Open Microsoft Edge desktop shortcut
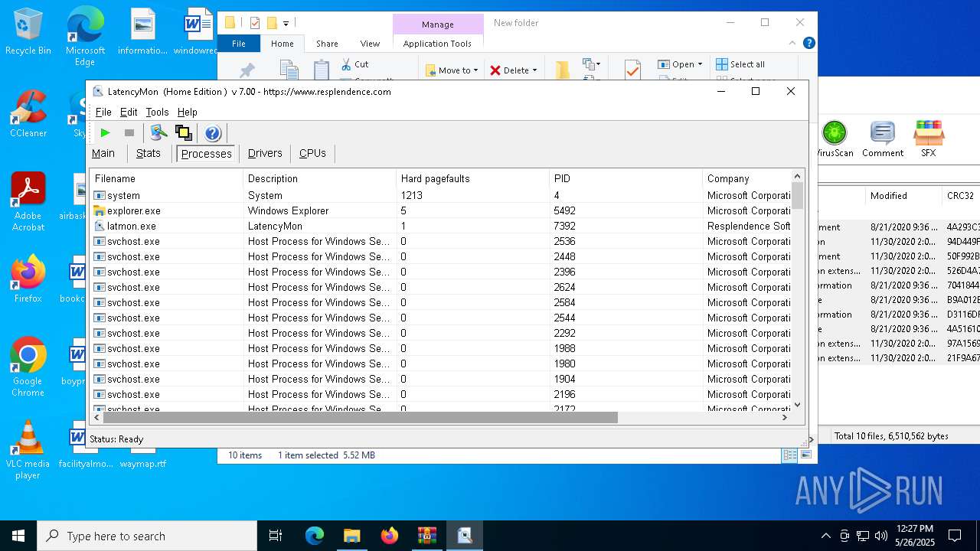The width and height of the screenshot is (980, 551). coord(85,37)
